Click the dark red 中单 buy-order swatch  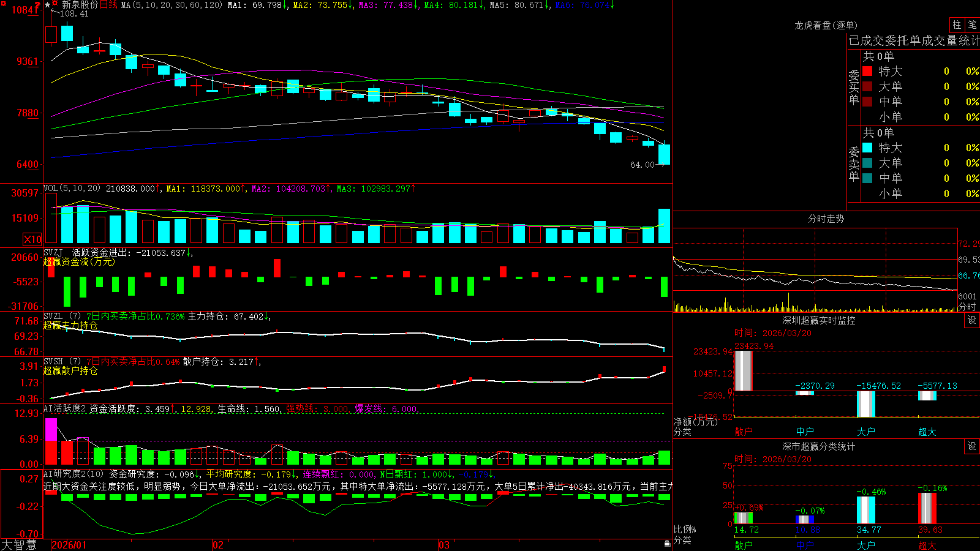click(x=867, y=102)
